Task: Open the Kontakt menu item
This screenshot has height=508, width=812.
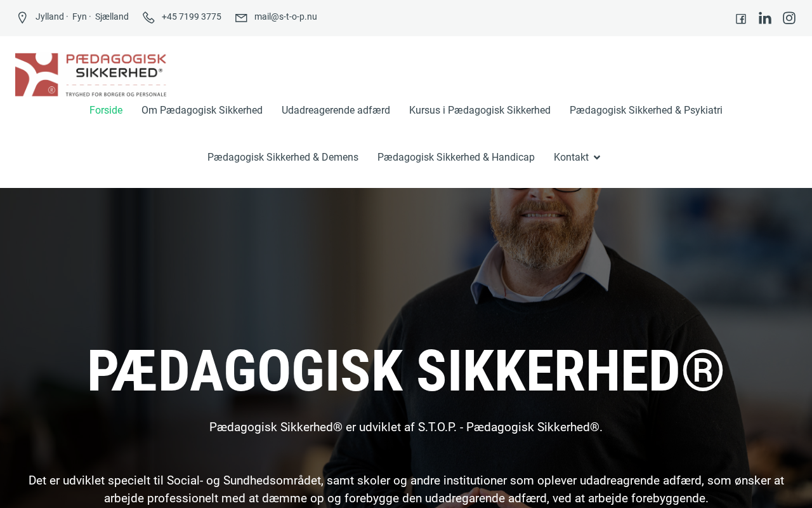Action: pos(571,157)
